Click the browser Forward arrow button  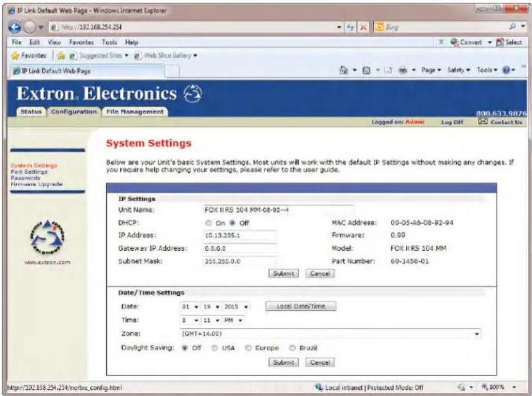(x=30, y=27)
